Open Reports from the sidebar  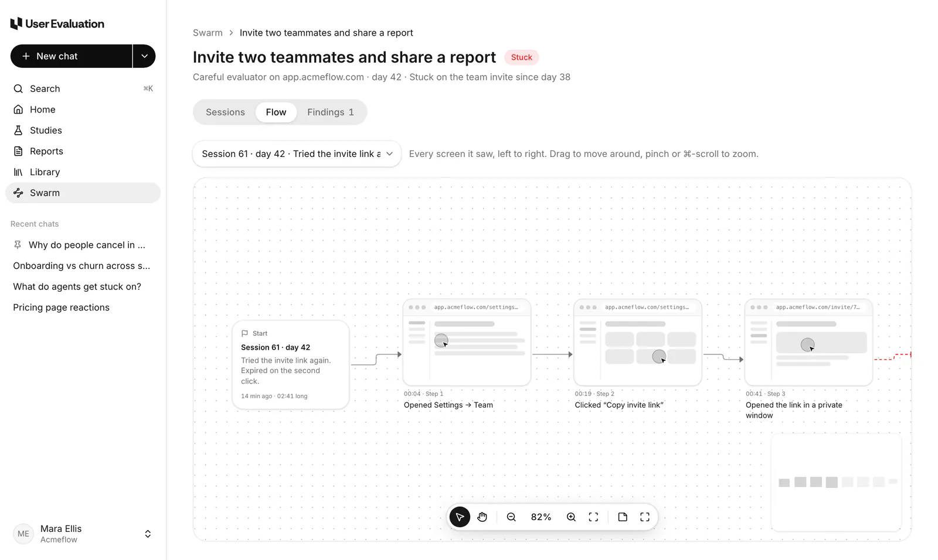[x=83, y=151]
